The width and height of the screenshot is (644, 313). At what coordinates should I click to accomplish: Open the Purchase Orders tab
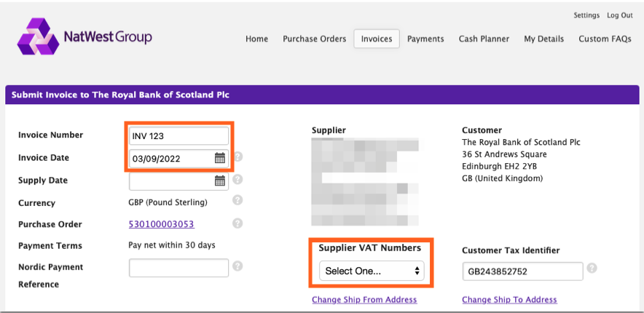coord(315,39)
